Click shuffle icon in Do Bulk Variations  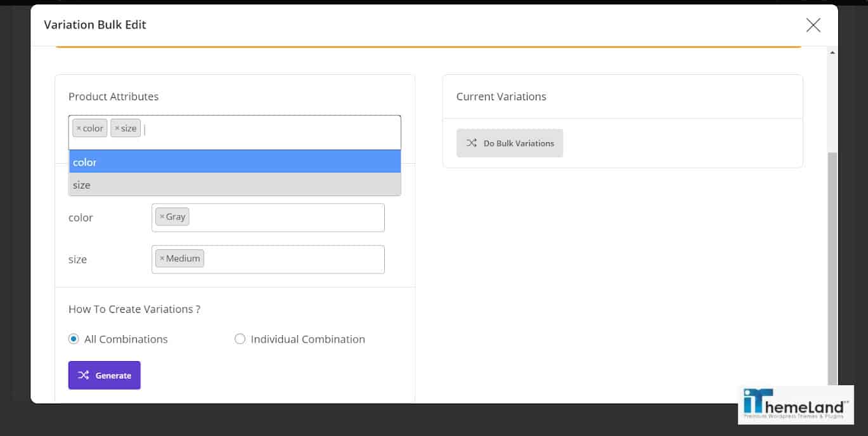(x=471, y=143)
